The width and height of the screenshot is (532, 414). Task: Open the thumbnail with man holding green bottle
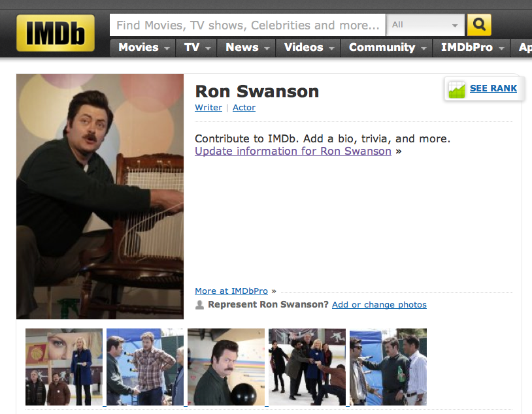point(388,367)
